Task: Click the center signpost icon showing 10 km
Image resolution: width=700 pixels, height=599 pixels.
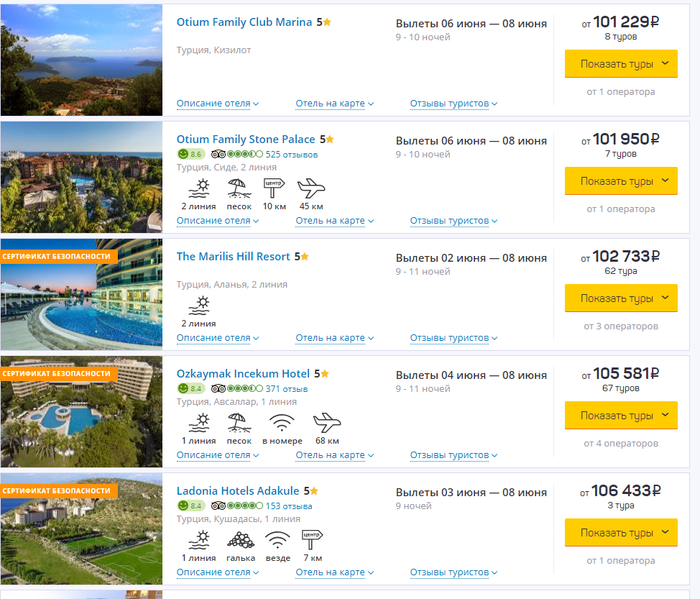Action: (274, 188)
